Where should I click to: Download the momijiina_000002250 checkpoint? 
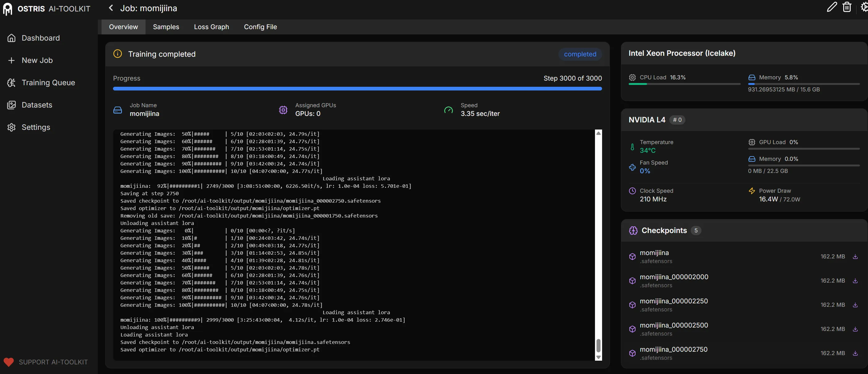point(855,305)
